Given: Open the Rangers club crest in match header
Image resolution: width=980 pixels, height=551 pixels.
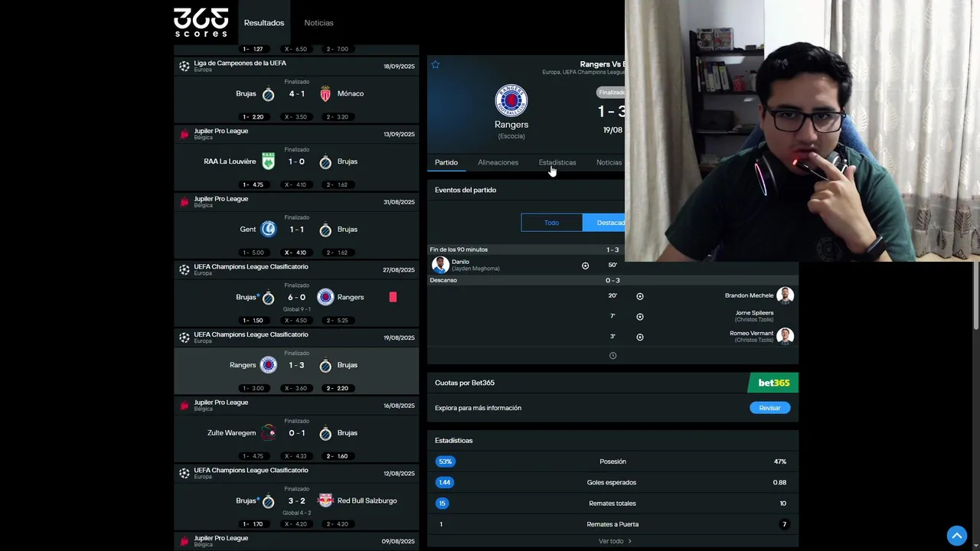Looking at the screenshot, I should coord(511,100).
